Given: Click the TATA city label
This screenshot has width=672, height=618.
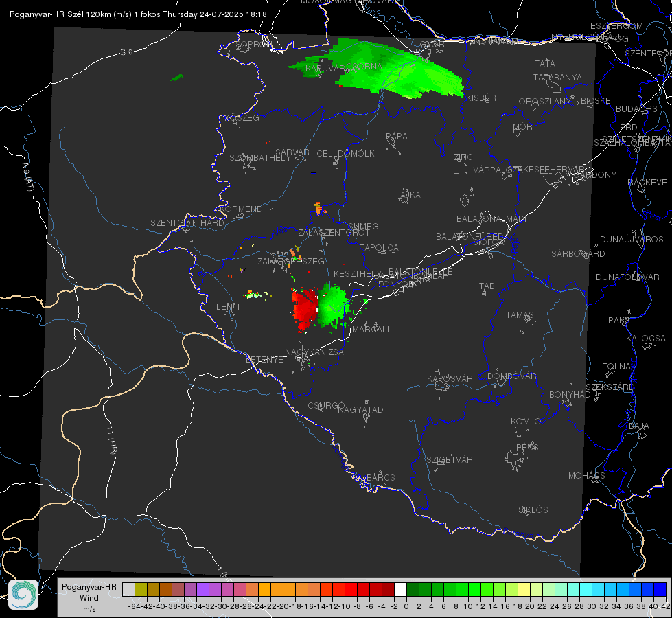Looking at the screenshot, I should click(x=545, y=63).
